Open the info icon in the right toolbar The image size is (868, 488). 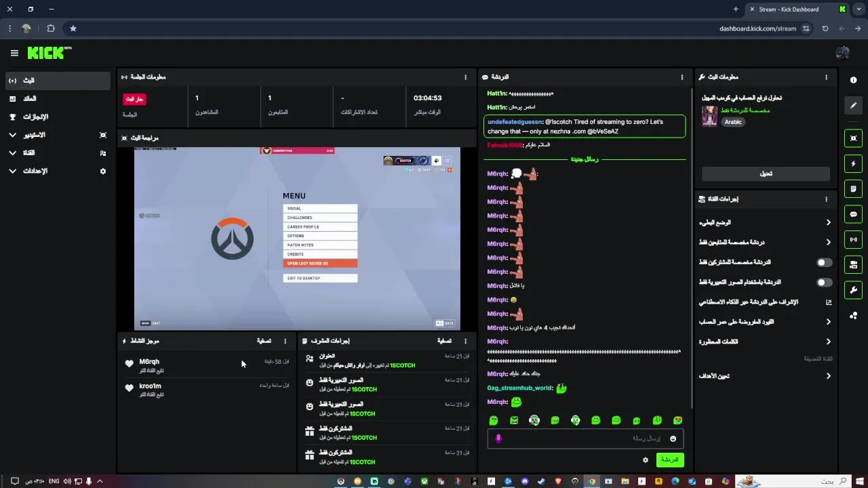[x=853, y=80]
